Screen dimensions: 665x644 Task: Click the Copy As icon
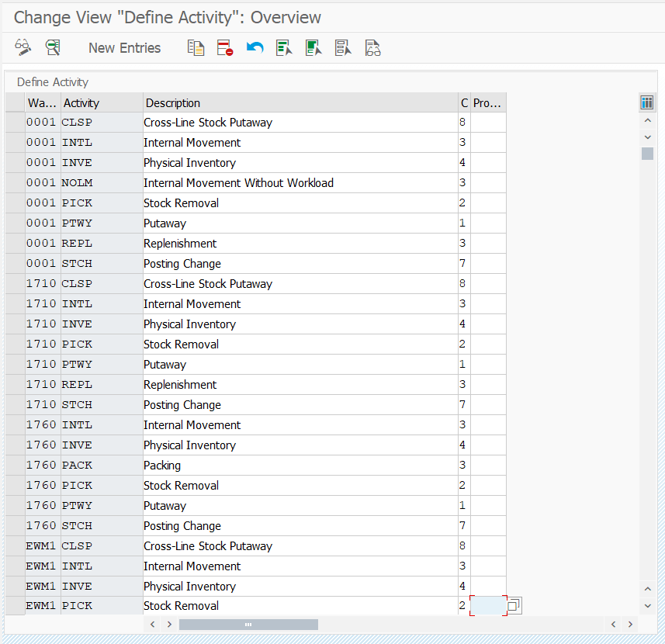tap(196, 48)
